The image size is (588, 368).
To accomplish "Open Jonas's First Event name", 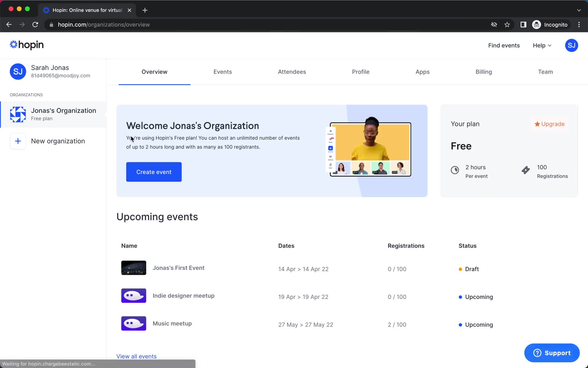I will coord(179,268).
